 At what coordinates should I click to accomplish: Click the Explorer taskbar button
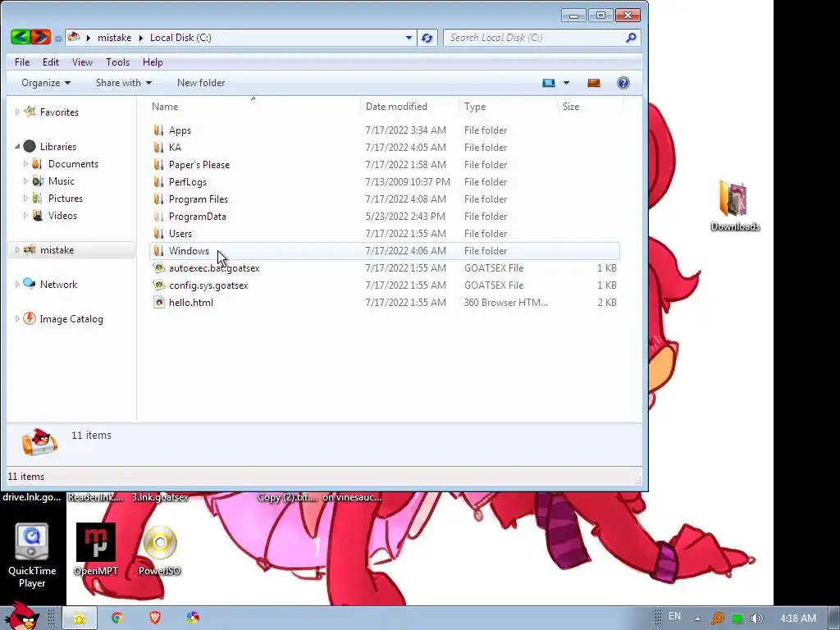(x=80, y=619)
